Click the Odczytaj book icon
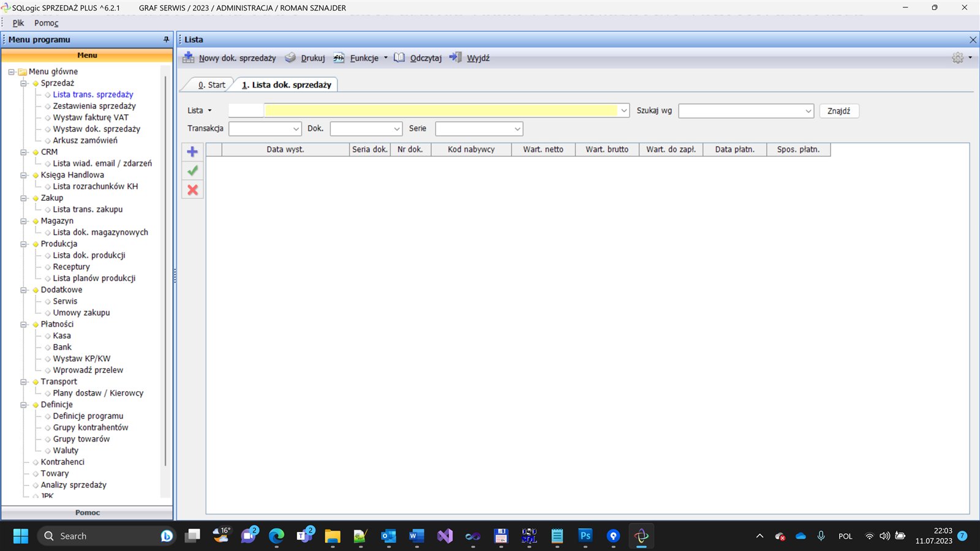The height and width of the screenshot is (551, 980). click(x=399, y=58)
